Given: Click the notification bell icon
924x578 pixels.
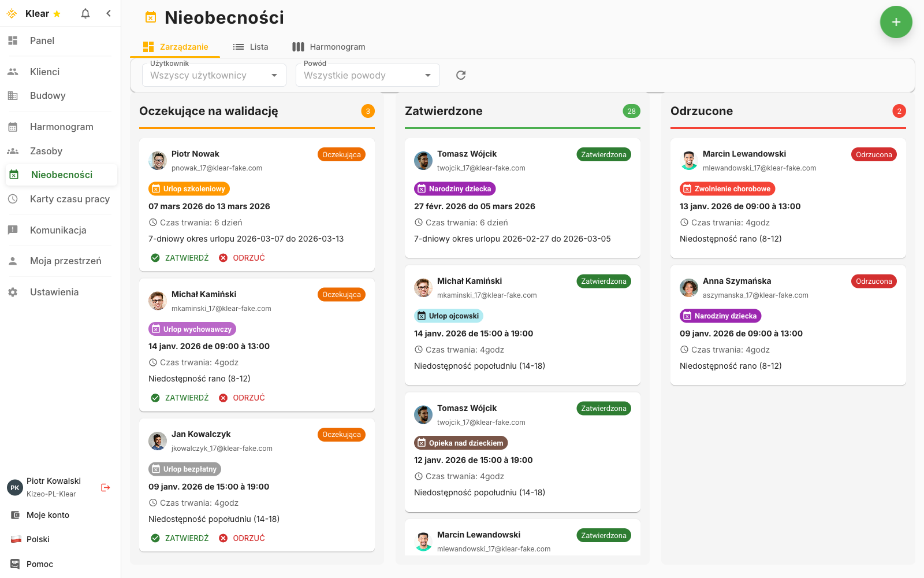Looking at the screenshot, I should point(85,13).
